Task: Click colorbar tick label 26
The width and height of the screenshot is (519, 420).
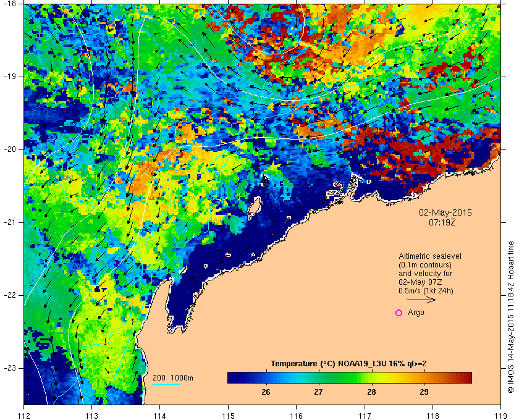Action: (x=266, y=392)
